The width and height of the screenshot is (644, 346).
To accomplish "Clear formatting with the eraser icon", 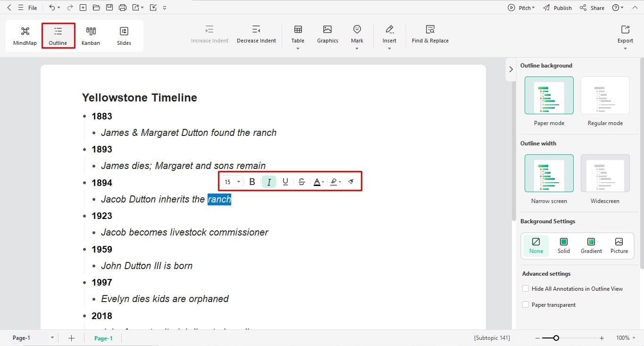I will tap(351, 182).
